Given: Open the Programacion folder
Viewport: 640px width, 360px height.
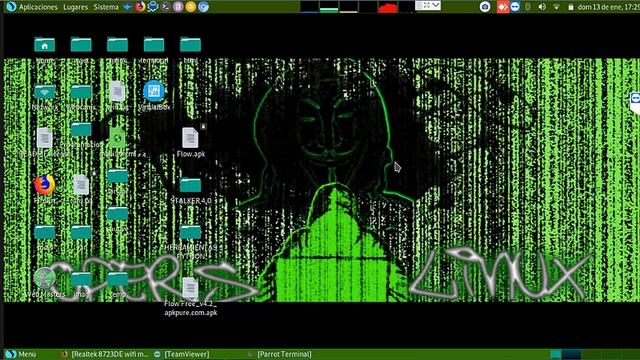Looking at the screenshot, I should tap(81, 130).
